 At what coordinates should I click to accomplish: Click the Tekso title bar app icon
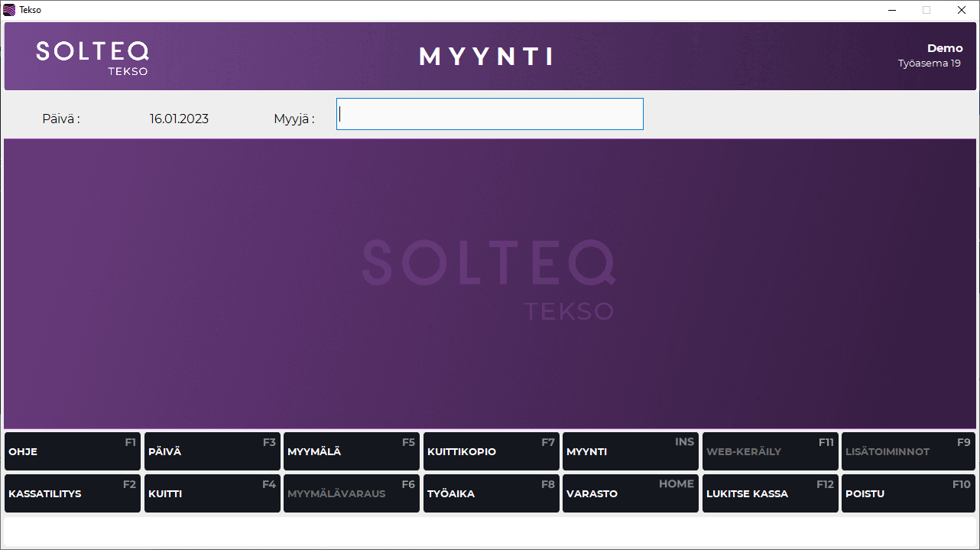tap(9, 10)
